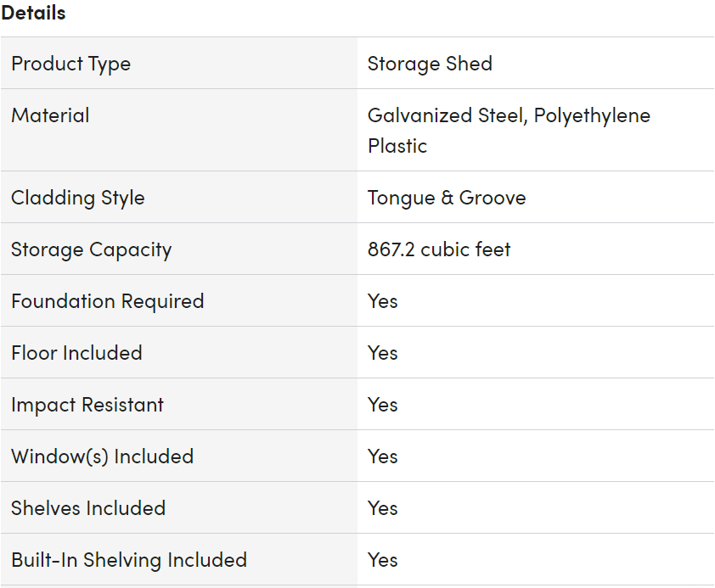The image size is (715, 588).
Task: Select the Cladding Style label
Action: point(77,199)
